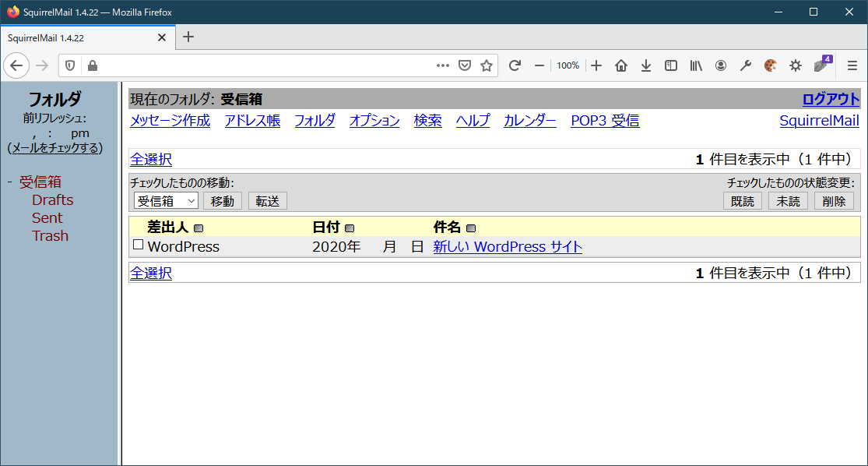Click the POP3 受信 link
The height and width of the screenshot is (466, 868).
(605, 121)
